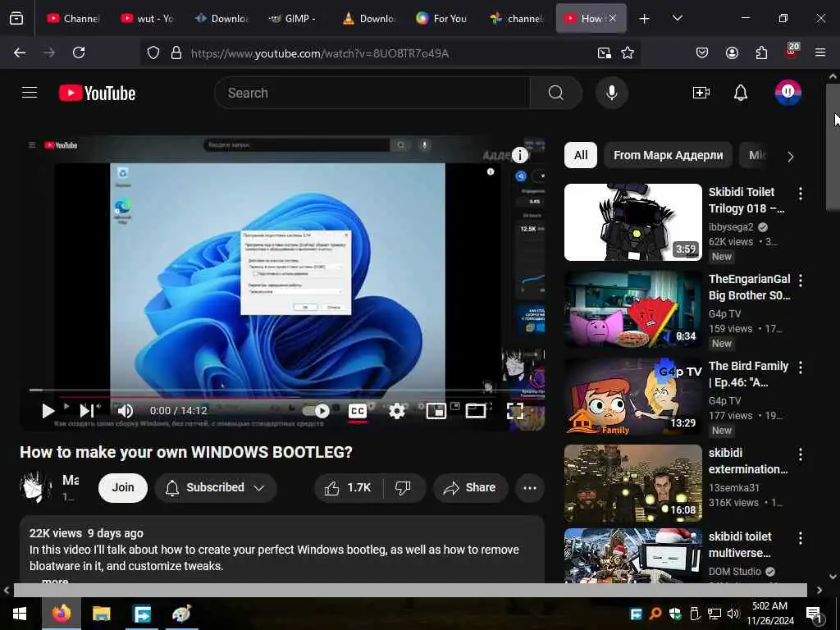Select From Марк Аддерли chip

(x=668, y=155)
